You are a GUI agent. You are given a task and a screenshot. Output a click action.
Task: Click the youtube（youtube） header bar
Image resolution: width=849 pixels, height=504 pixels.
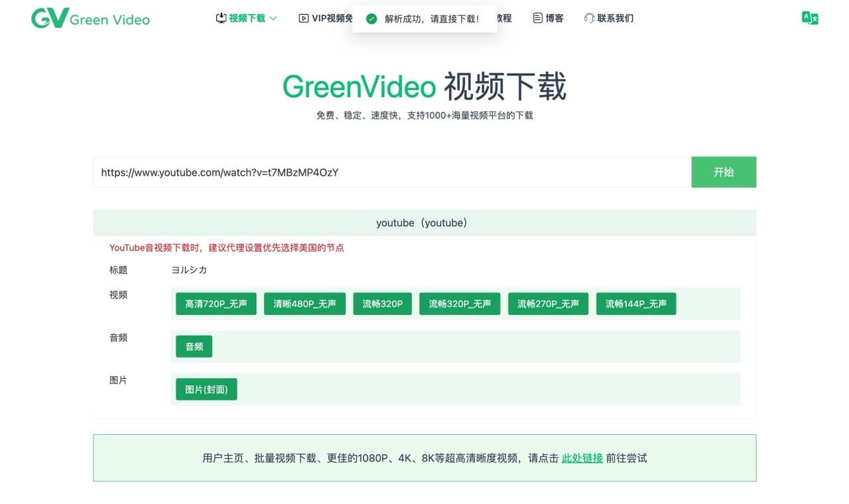[424, 223]
